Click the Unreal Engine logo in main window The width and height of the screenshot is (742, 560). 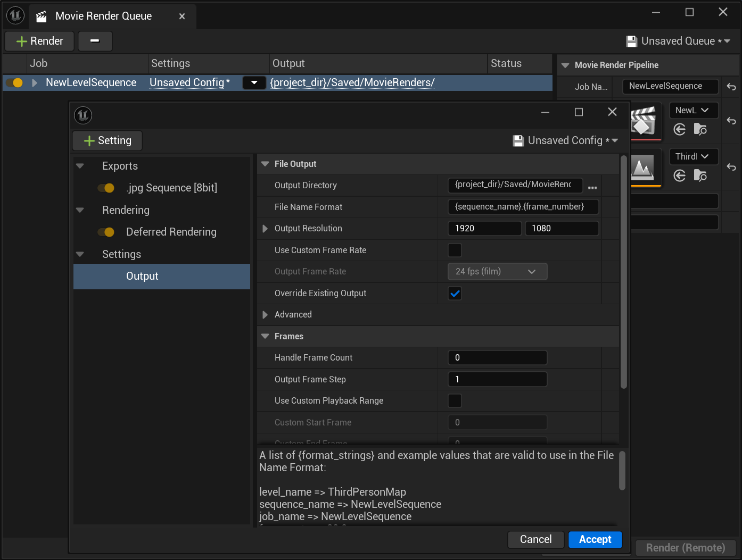[15, 15]
